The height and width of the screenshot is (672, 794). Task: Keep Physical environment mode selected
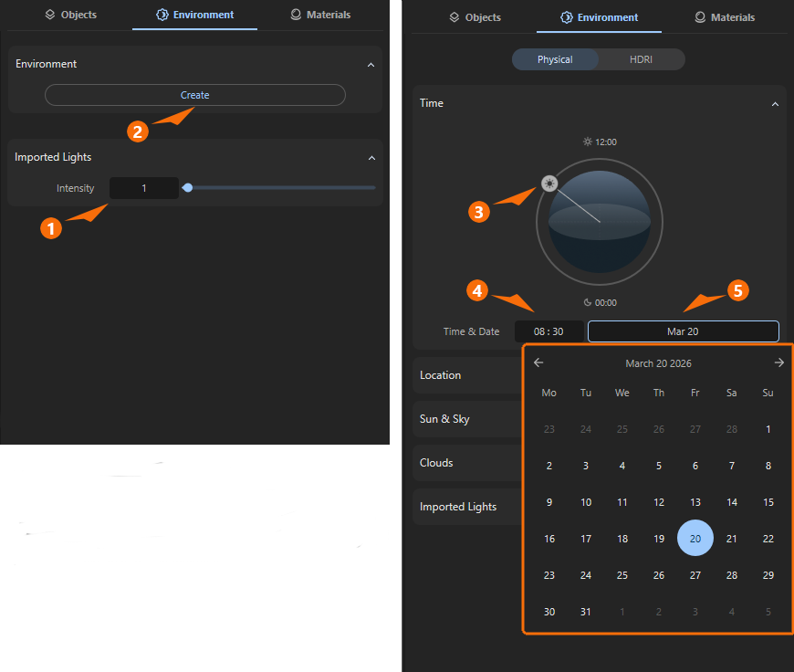pos(555,58)
